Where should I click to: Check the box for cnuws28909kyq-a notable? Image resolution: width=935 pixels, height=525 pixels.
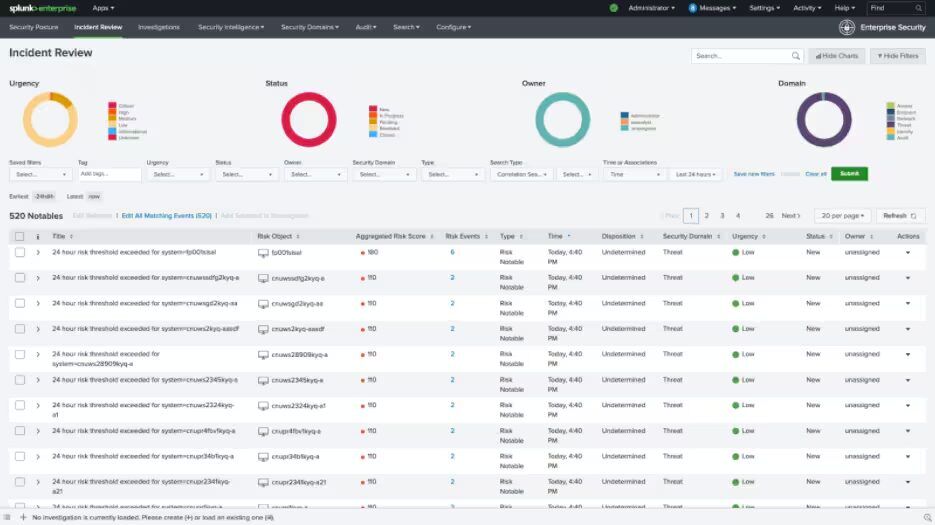(x=20, y=354)
